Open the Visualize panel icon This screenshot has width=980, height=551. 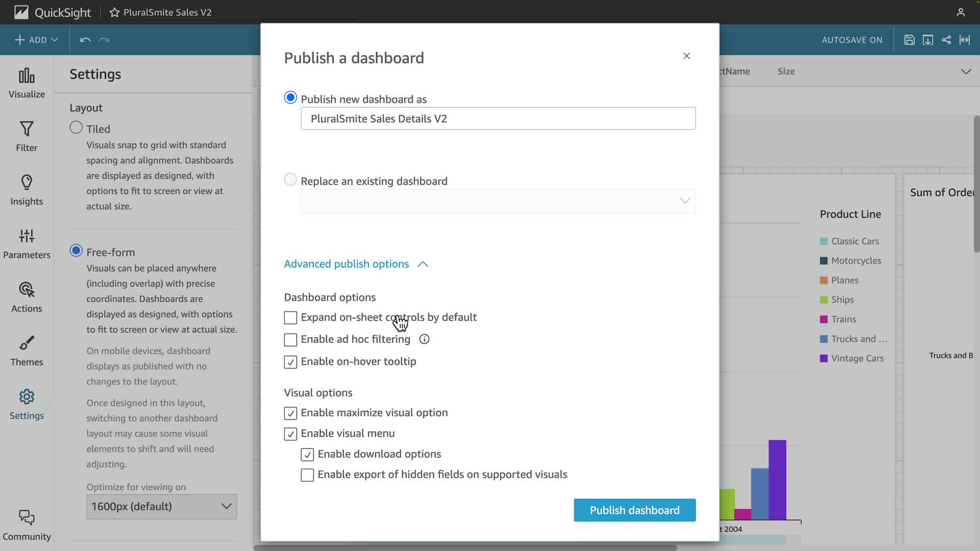pyautogui.click(x=27, y=77)
